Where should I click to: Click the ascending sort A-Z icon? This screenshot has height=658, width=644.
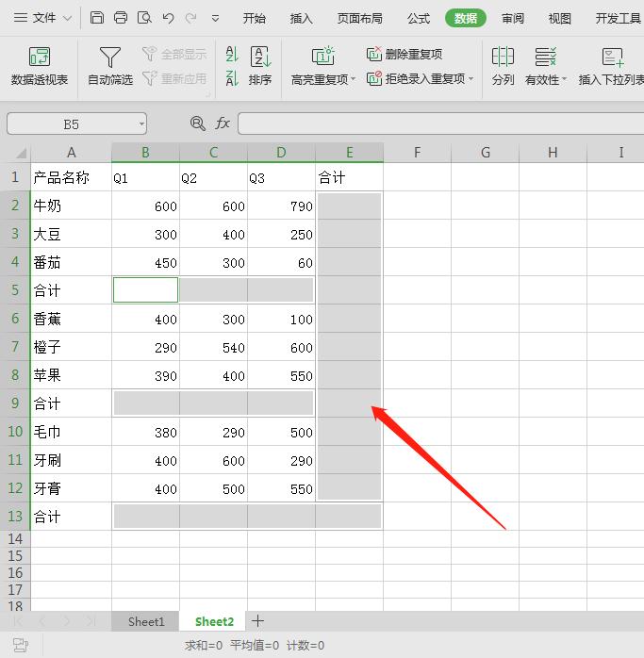click(232, 56)
